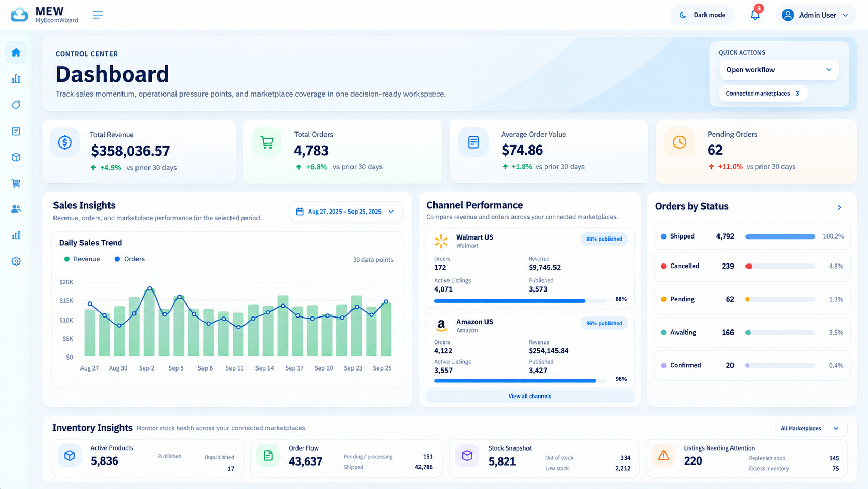Viewport: 868px width, 489px height.
Task: Click the Sep 2 peak orders data point
Action: (150, 288)
